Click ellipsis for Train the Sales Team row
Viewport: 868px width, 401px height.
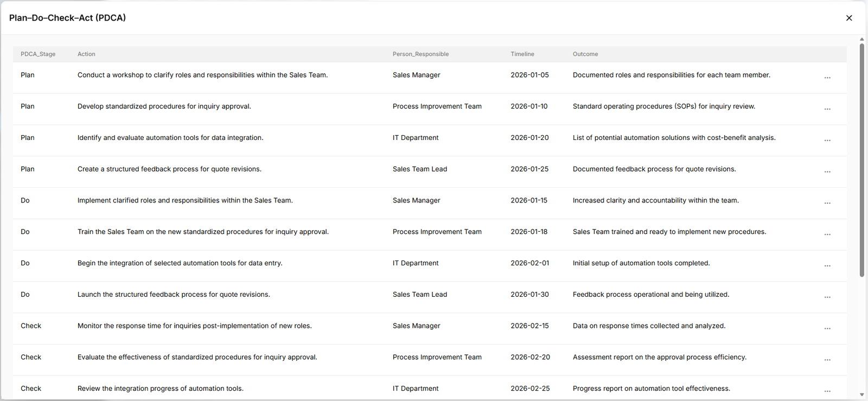[827, 234]
